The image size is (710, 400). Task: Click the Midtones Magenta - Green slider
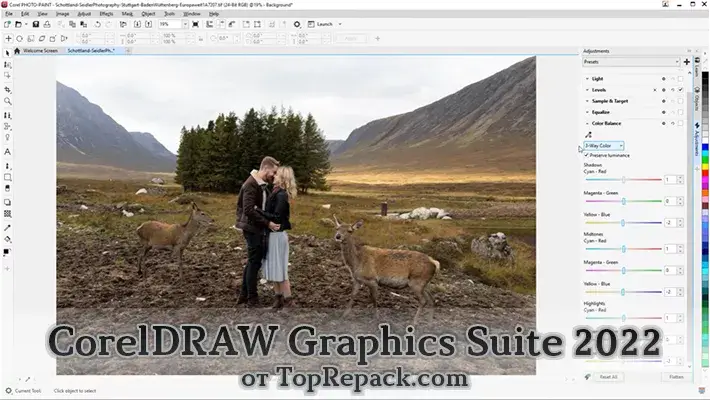(x=624, y=270)
